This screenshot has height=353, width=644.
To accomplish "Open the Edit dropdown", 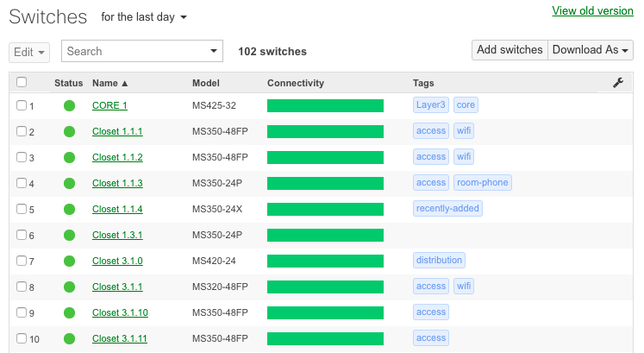I will point(29,52).
